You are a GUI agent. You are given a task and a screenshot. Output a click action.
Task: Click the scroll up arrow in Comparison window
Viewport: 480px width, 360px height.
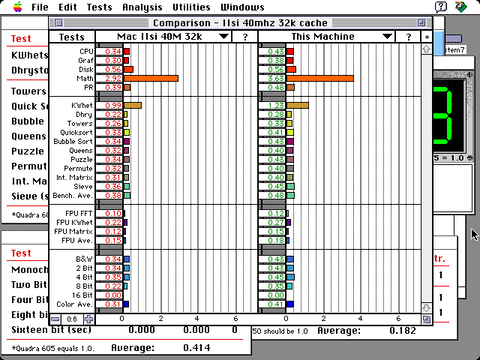427,49
